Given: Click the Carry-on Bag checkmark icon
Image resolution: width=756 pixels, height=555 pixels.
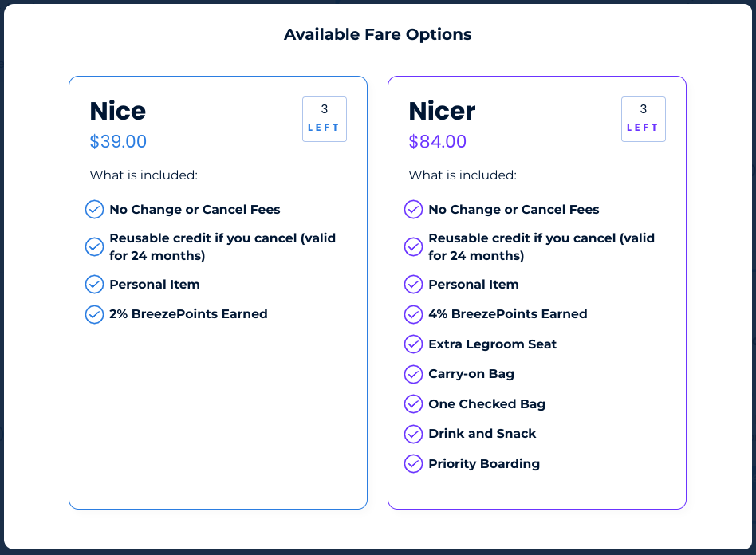Looking at the screenshot, I should click(x=413, y=374).
